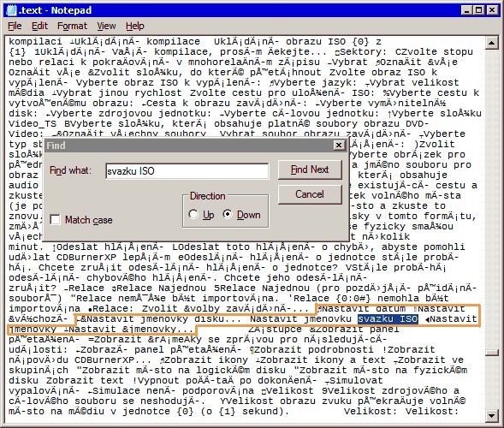This screenshot has height=428, width=504.
Task: Click the scrollbar up arrow
Action: click(x=491, y=43)
